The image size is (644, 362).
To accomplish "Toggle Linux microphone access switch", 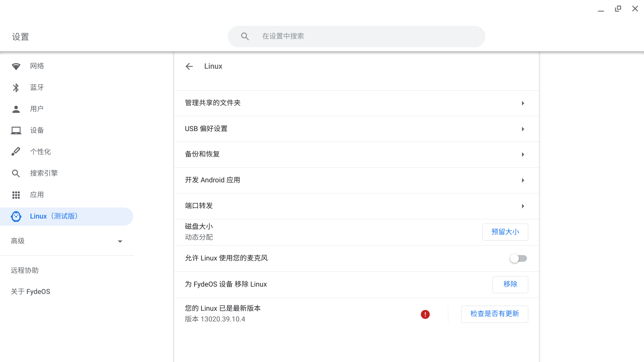I will tap(518, 258).
